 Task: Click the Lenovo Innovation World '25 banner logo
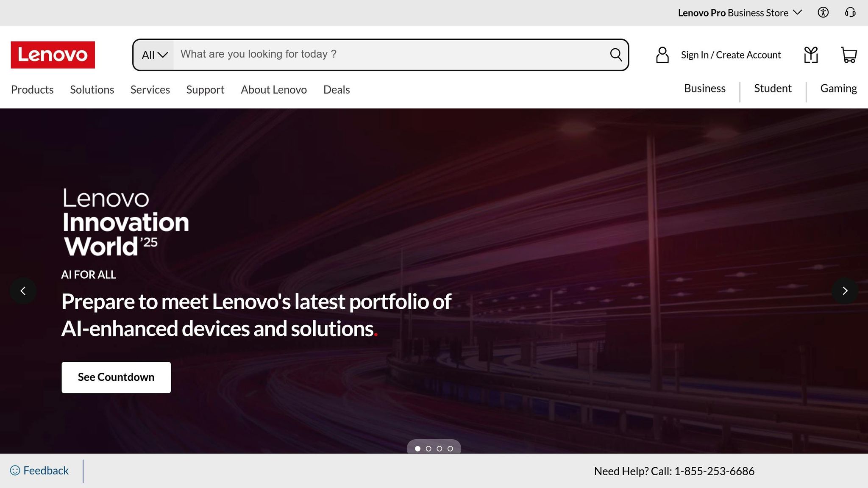(x=125, y=222)
